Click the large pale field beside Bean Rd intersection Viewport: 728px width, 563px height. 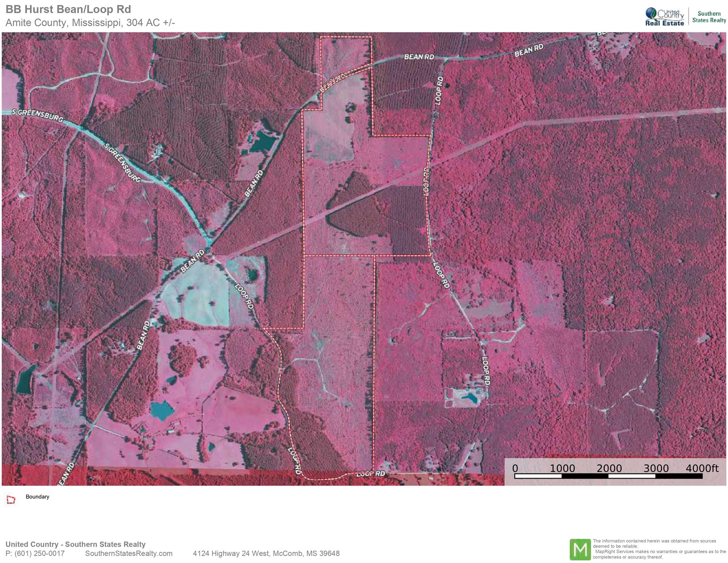(195, 294)
